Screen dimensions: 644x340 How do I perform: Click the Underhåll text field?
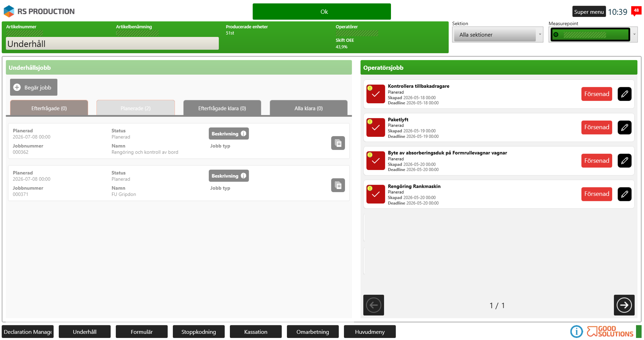[112, 44]
